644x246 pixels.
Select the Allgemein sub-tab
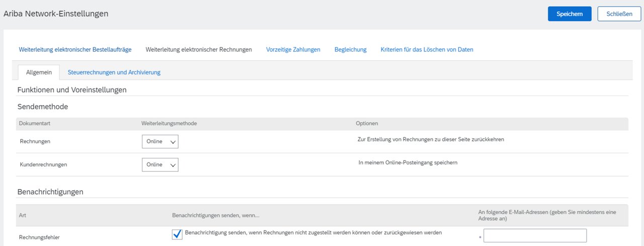tap(39, 72)
